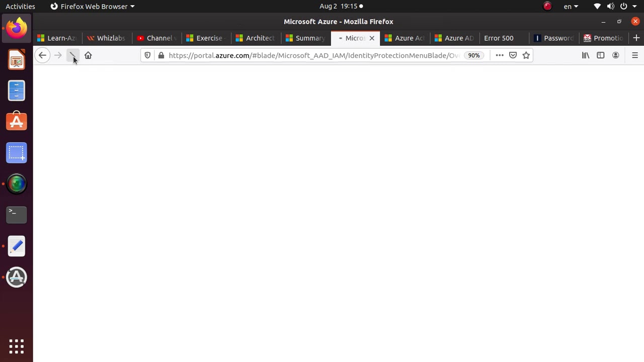Open page actions three-dot menu

click(x=500, y=55)
